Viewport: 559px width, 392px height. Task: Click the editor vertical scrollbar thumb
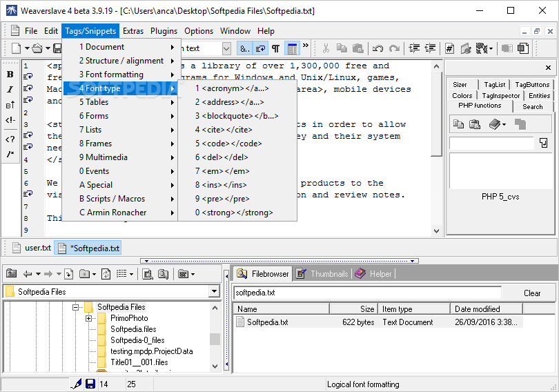click(x=436, y=114)
